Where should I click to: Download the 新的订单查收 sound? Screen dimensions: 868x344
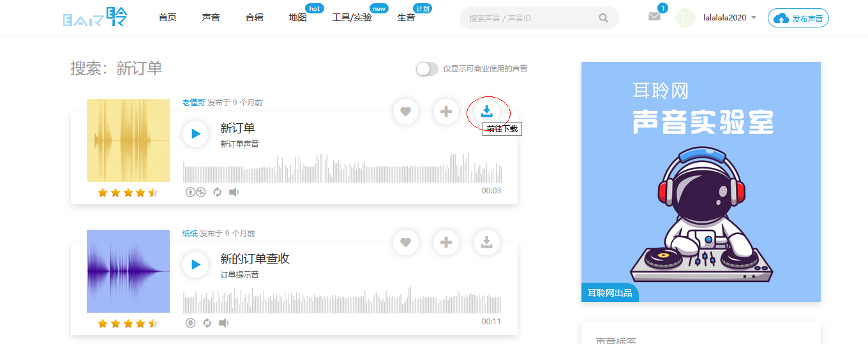pyautogui.click(x=487, y=243)
